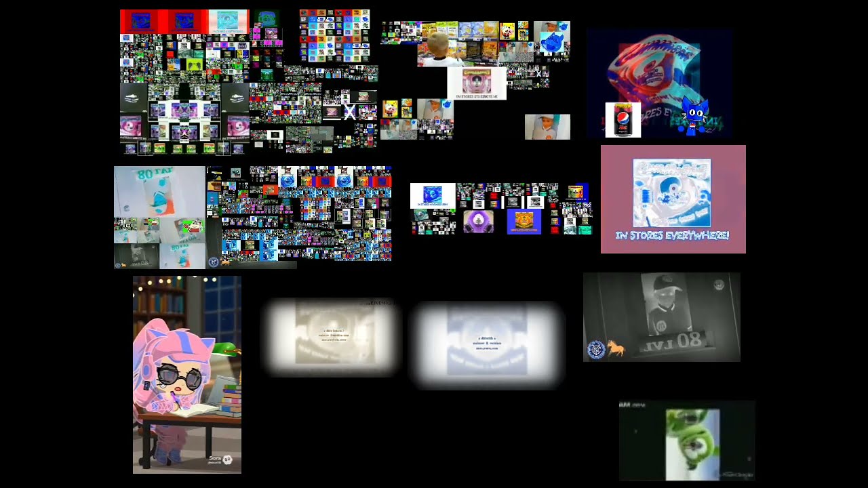Click the blue cat drawing tile in top collage

553,41
